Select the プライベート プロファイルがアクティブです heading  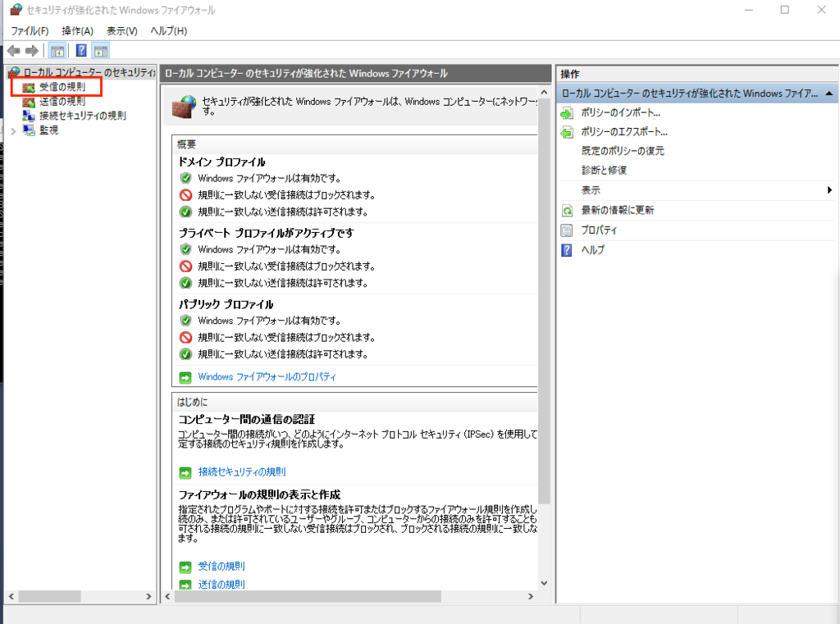pos(267,233)
